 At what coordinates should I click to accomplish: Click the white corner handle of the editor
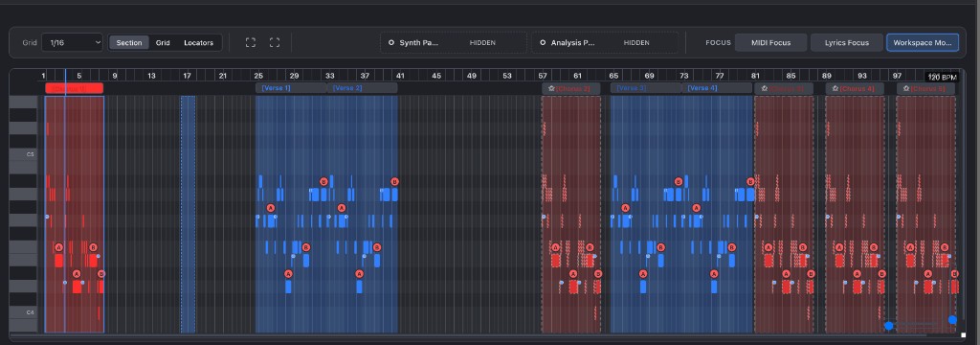coord(963,335)
